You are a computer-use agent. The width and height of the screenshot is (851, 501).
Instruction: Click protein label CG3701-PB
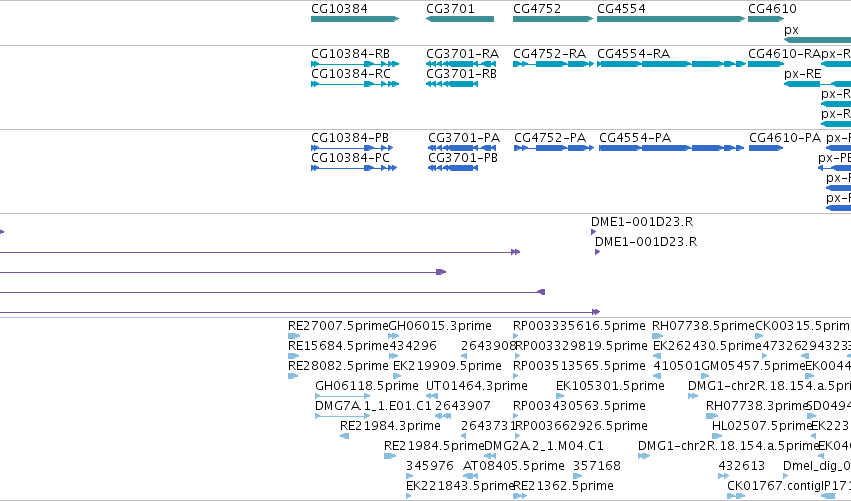pyautogui.click(x=463, y=158)
